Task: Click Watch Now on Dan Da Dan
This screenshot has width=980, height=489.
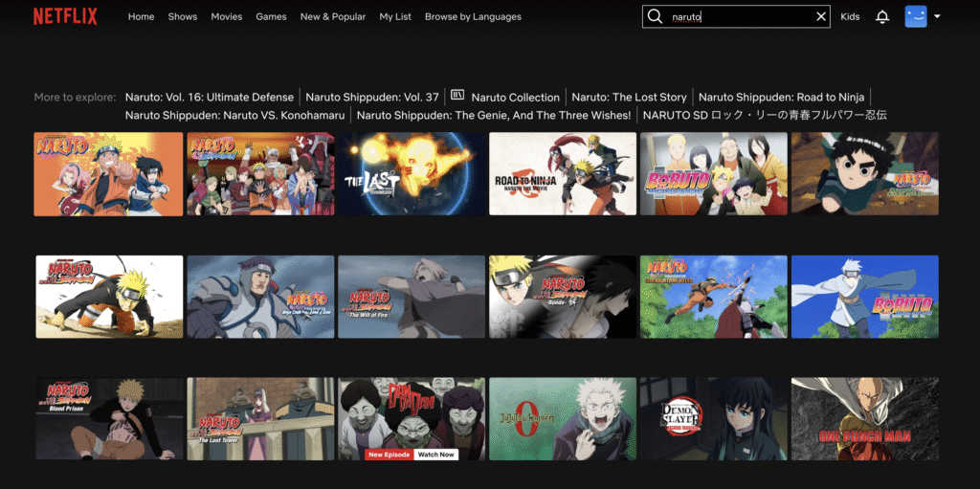Action: click(x=436, y=455)
